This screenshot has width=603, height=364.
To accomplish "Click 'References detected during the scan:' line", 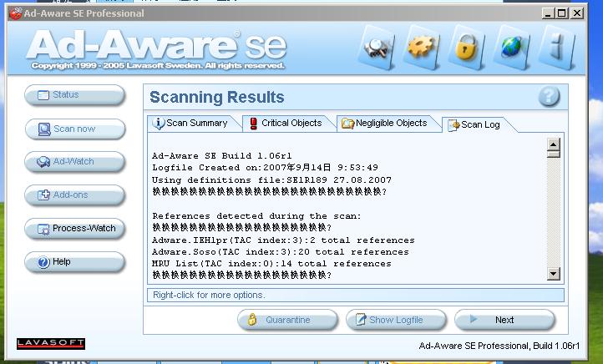I will pyautogui.click(x=256, y=216).
